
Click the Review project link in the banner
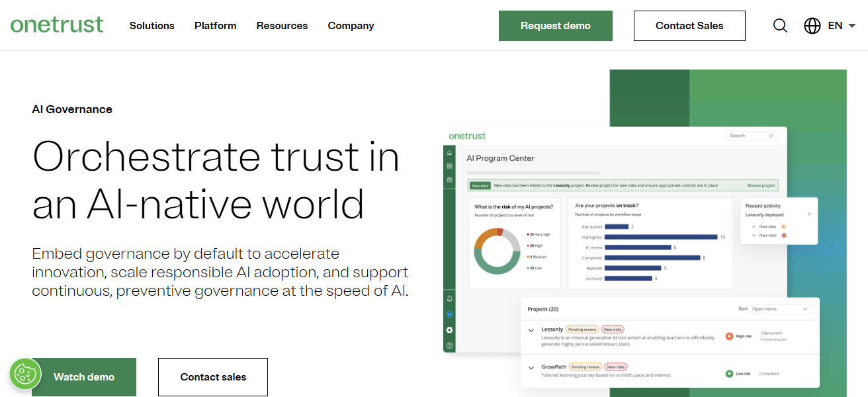[x=758, y=185]
